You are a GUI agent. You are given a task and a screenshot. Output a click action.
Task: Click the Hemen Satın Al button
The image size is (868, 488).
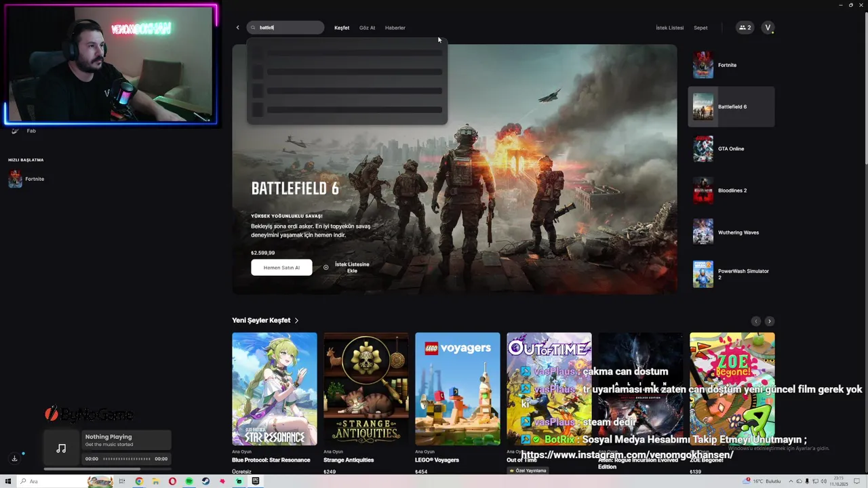click(281, 268)
